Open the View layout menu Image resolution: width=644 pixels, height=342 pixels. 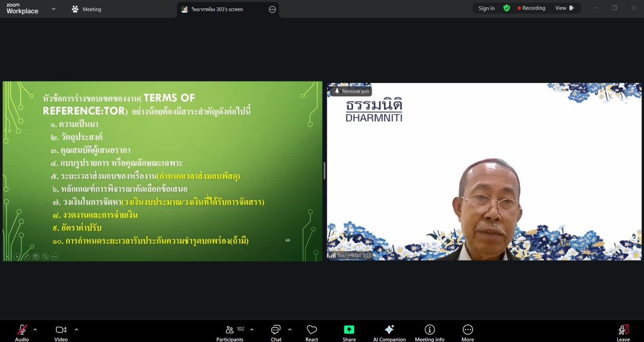[564, 8]
